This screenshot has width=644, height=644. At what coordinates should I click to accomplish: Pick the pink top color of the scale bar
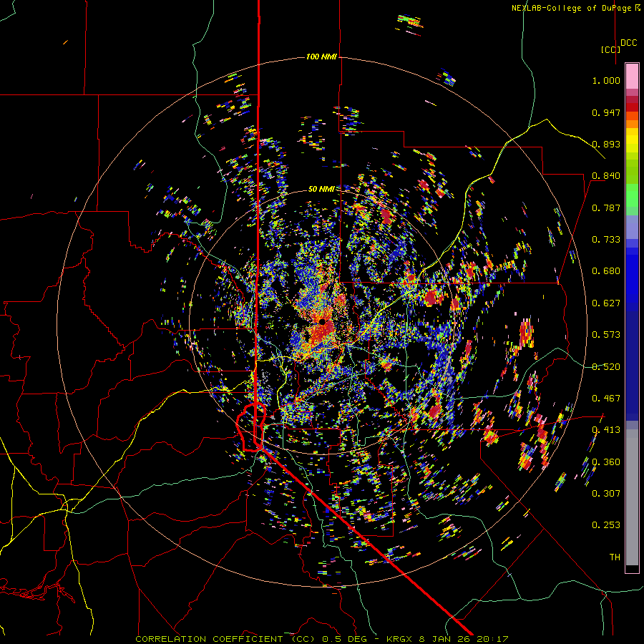point(632,76)
